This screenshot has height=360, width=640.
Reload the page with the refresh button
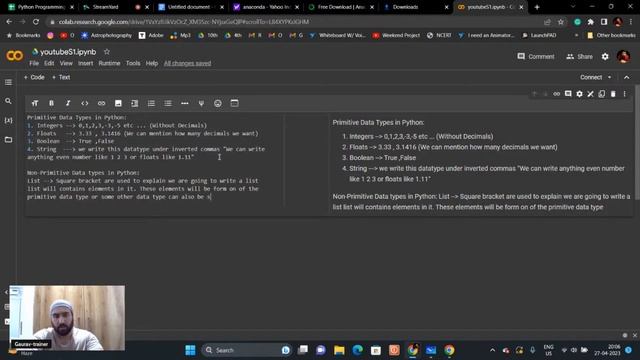click(36, 22)
